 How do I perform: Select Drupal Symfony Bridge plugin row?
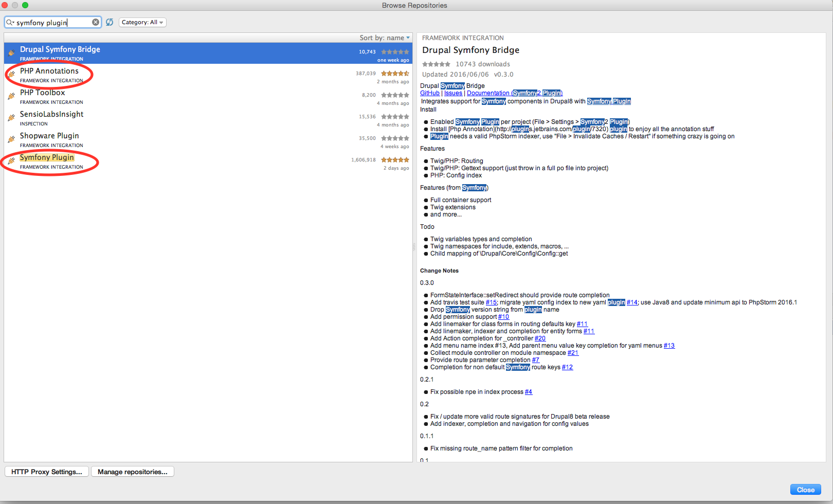208,53
